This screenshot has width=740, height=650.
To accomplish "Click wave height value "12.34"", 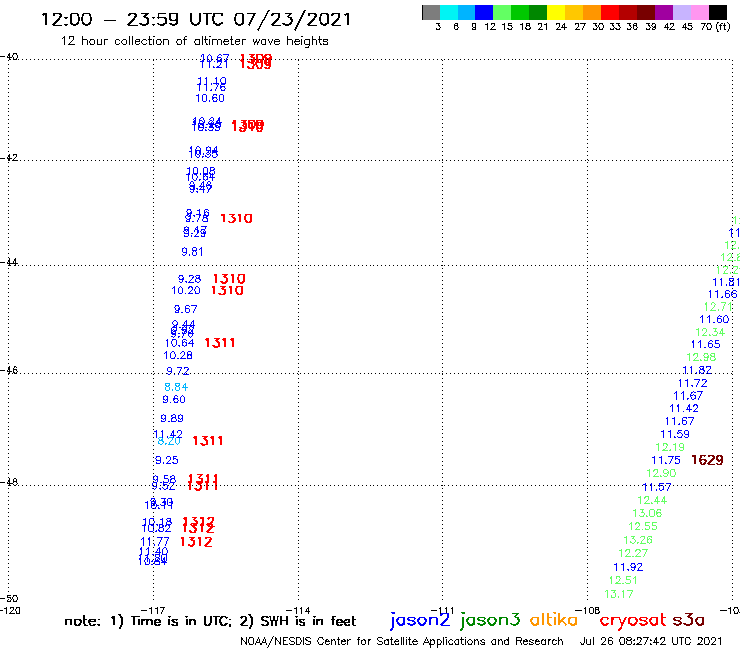I will pos(710,332).
